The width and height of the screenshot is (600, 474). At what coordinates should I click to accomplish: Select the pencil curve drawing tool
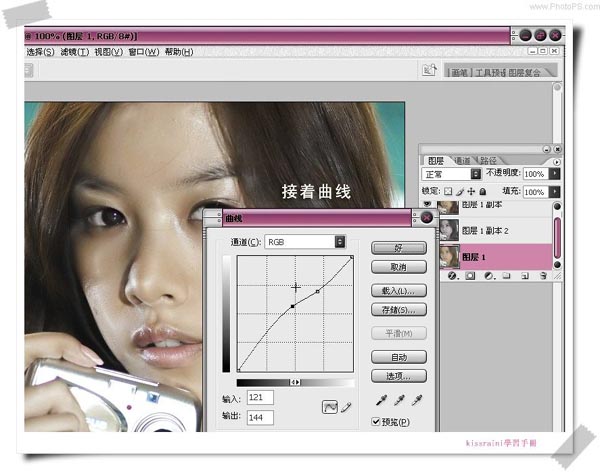(x=347, y=407)
